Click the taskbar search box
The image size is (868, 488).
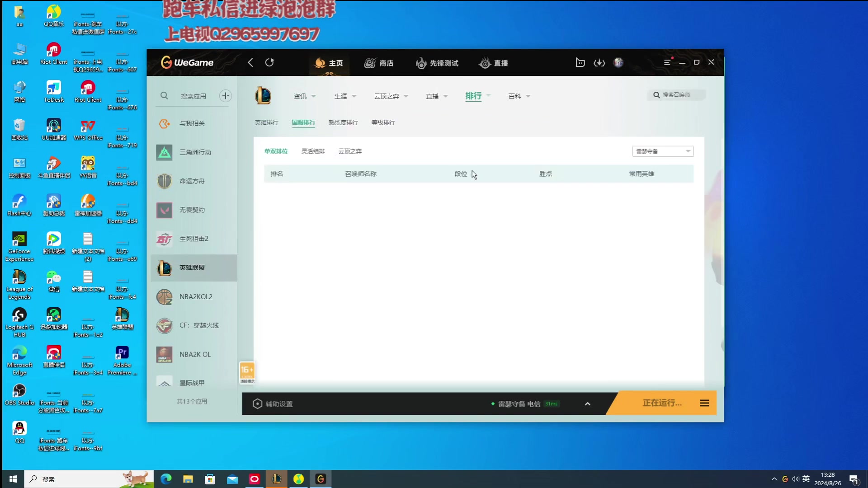tap(89, 479)
